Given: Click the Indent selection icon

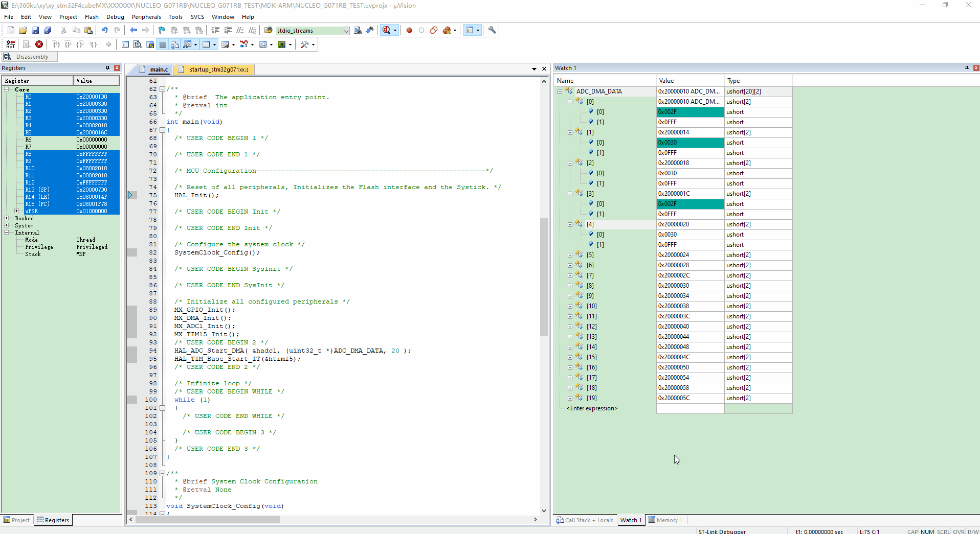Looking at the screenshot, I should (215, 30).
